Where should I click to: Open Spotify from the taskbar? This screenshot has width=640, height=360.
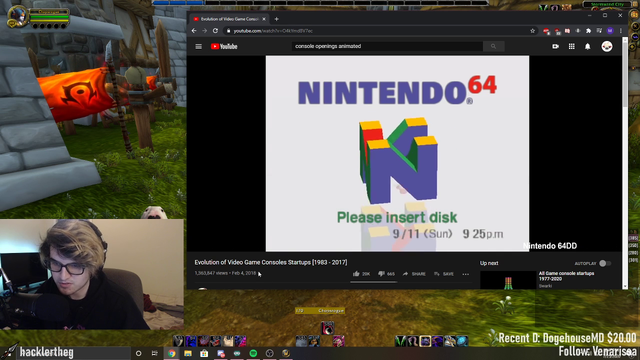click(253, 353)
